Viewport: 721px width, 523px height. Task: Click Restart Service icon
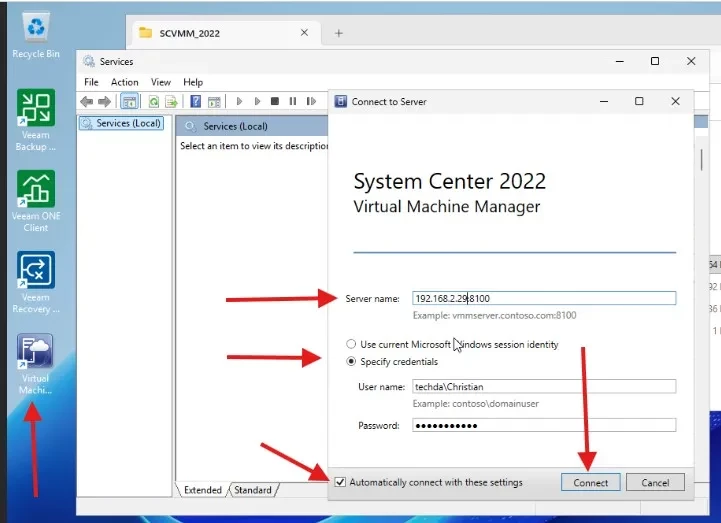311,101
